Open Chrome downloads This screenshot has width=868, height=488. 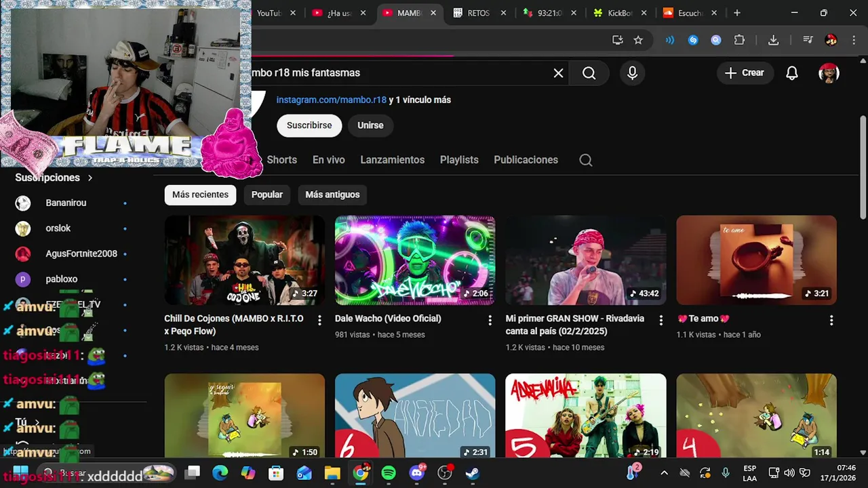click(x=773, y=40)
